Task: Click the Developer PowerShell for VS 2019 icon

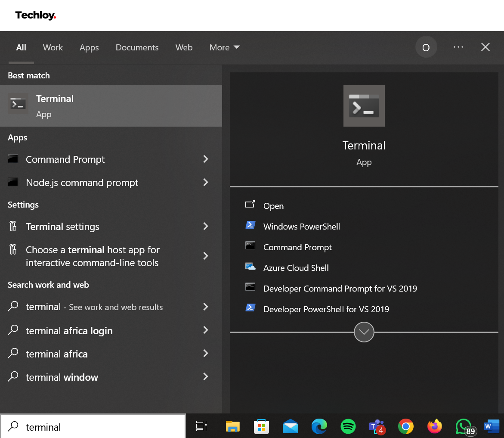Action: pos(250,308)
